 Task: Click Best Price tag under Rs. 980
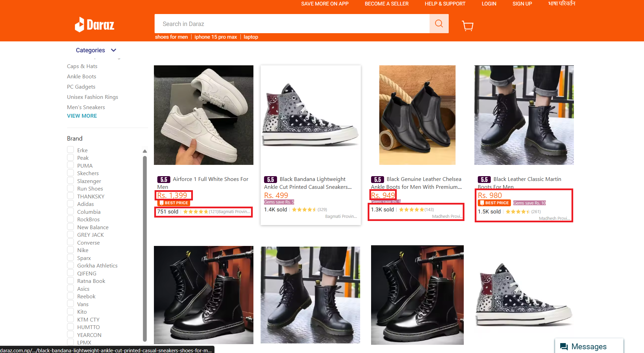494,203
